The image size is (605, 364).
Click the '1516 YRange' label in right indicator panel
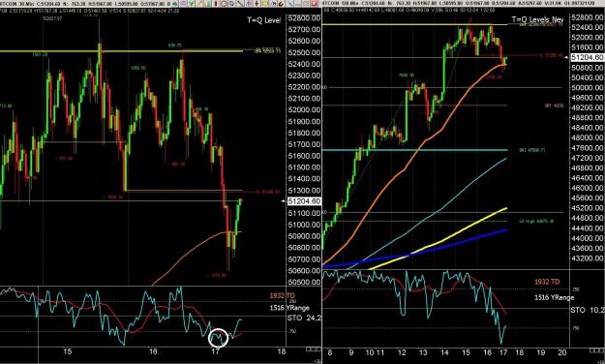coord(554,297)
